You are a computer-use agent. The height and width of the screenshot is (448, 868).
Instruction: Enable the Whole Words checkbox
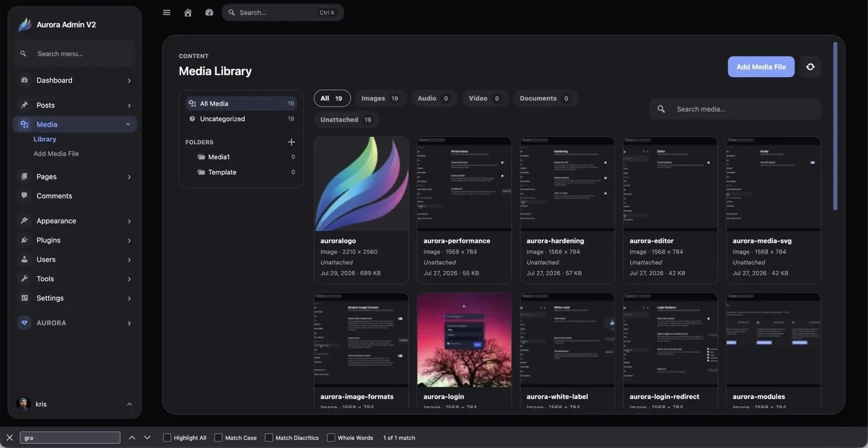[331, 438]
